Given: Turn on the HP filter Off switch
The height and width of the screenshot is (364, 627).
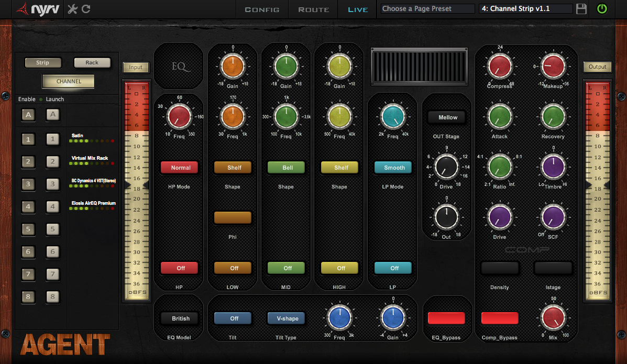Looking at the screenshot, I should click(x=181, y=268).
